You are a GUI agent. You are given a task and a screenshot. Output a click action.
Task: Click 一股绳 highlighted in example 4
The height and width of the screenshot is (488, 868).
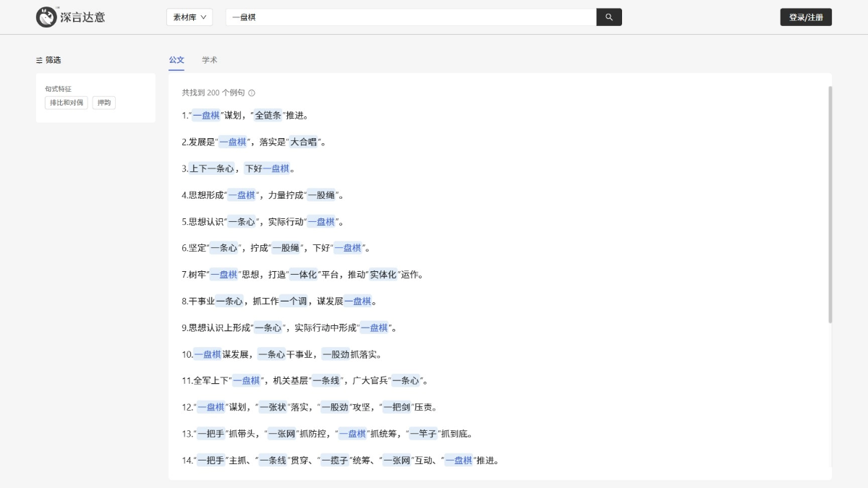pyautogui.click(x=320, y=194)
